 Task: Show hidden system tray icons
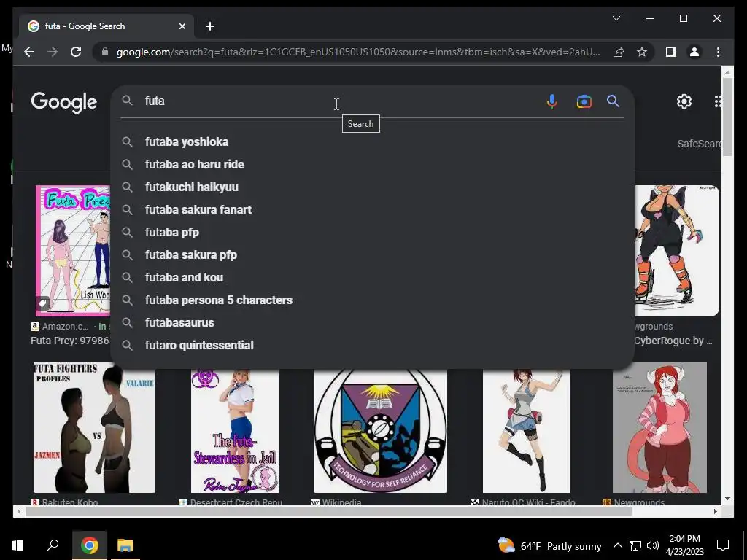[617, 545]
